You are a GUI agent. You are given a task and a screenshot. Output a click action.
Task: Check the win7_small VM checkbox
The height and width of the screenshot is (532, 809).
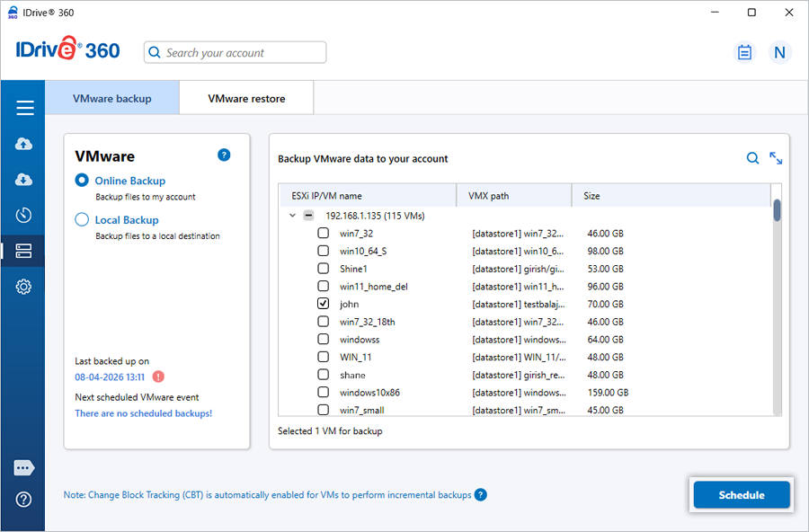point(323,410)
